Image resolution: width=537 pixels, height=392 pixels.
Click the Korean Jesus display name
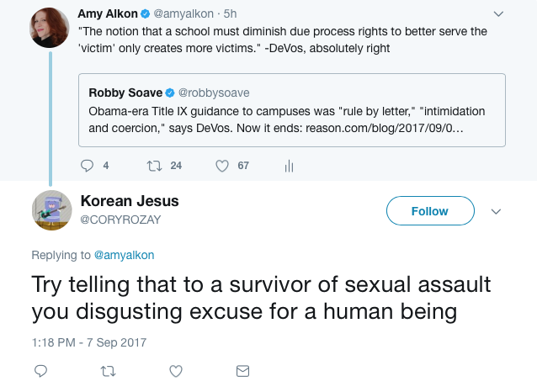[130, 201]
